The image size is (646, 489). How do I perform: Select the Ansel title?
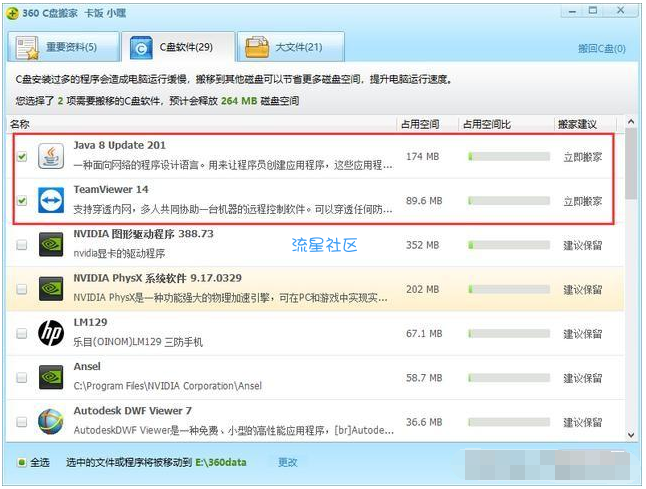pos(87,366)
